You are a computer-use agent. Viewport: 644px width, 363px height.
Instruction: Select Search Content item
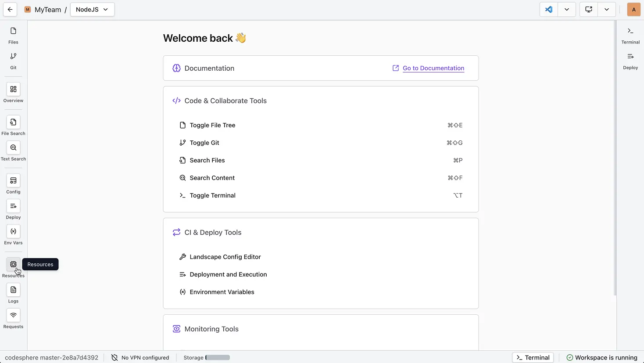point(321,178)
